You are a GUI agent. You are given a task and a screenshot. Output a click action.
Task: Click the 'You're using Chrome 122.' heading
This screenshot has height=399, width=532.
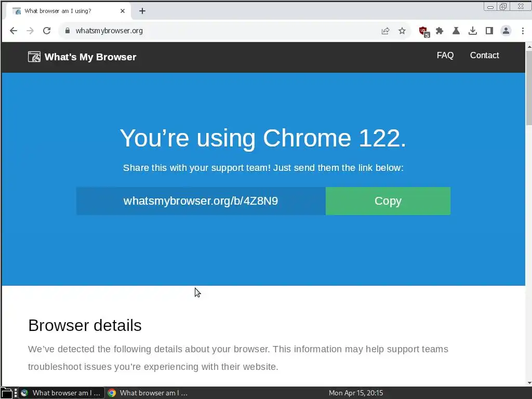click(263, 138)
